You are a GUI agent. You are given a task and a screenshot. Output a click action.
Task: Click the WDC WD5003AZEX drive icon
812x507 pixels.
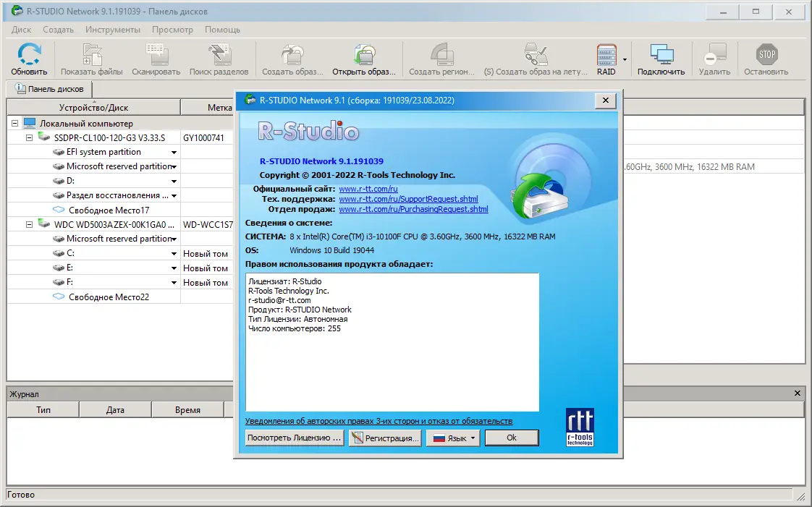(44, 224)
